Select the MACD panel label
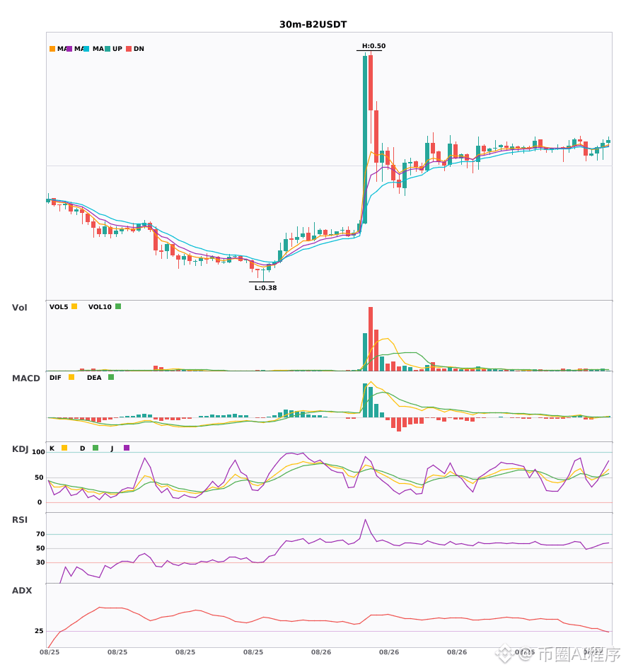Image resolution: width=626 pixels, height=672 pixels. click(x=25, y=378)
